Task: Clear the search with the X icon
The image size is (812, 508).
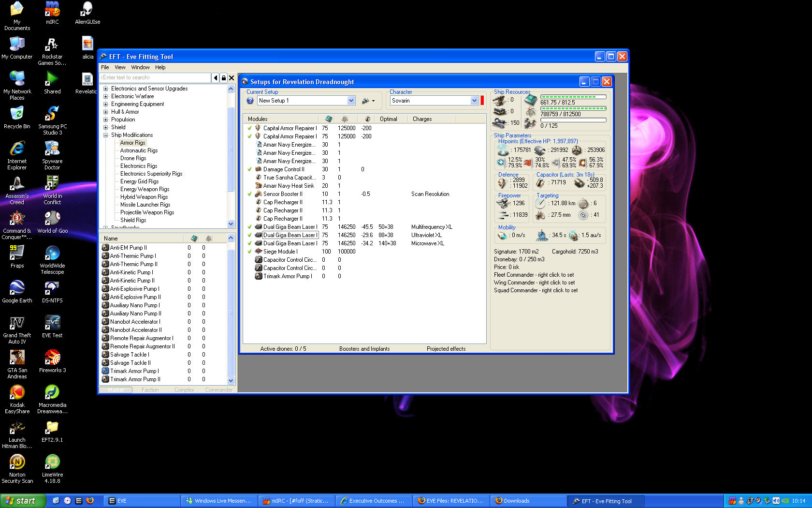Action: (x=232, y=78)
